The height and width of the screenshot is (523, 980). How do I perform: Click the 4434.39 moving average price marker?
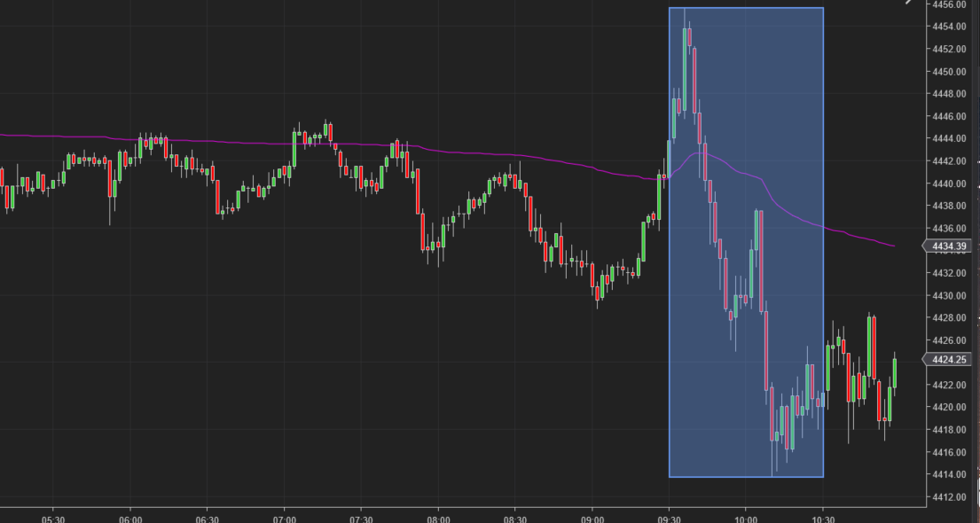(x=947, y=246)
